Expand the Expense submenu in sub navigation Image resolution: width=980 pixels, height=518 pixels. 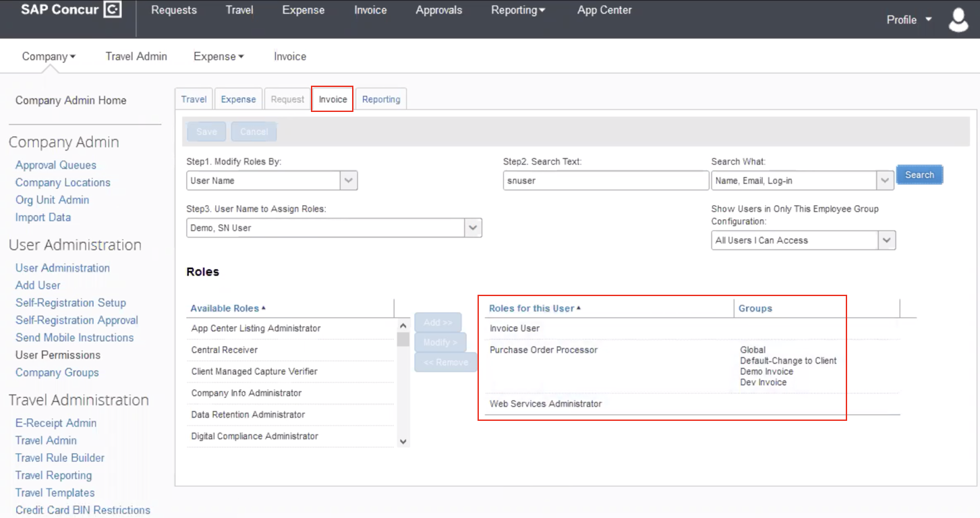click(219, 57)
